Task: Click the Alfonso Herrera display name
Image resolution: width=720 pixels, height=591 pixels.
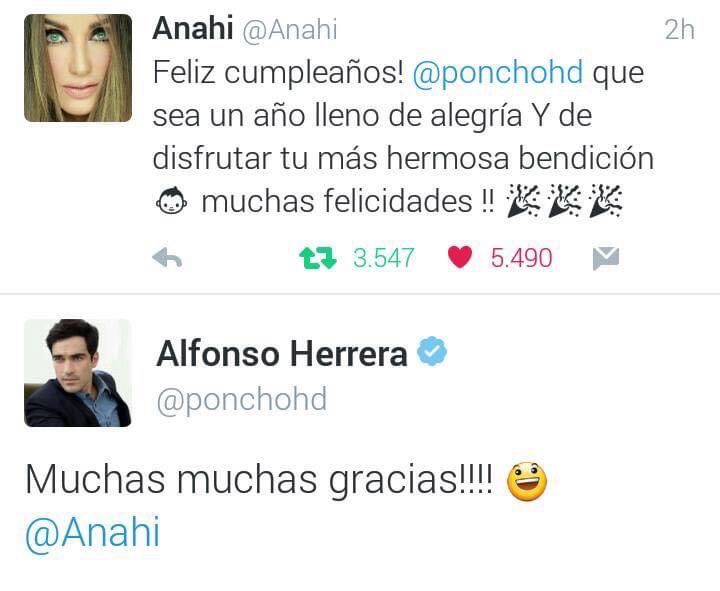Action: (x=282, y=355)
